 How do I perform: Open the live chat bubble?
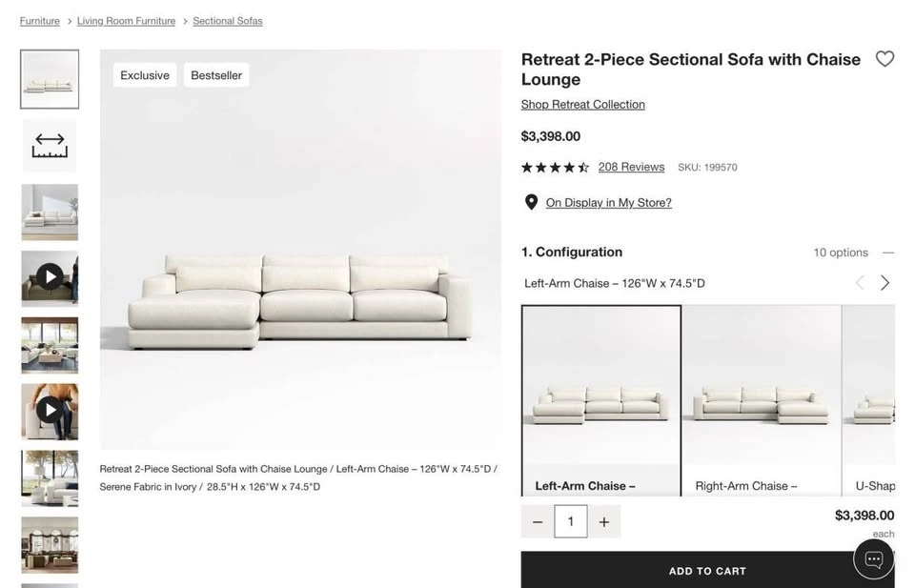[x=873, y=559]
